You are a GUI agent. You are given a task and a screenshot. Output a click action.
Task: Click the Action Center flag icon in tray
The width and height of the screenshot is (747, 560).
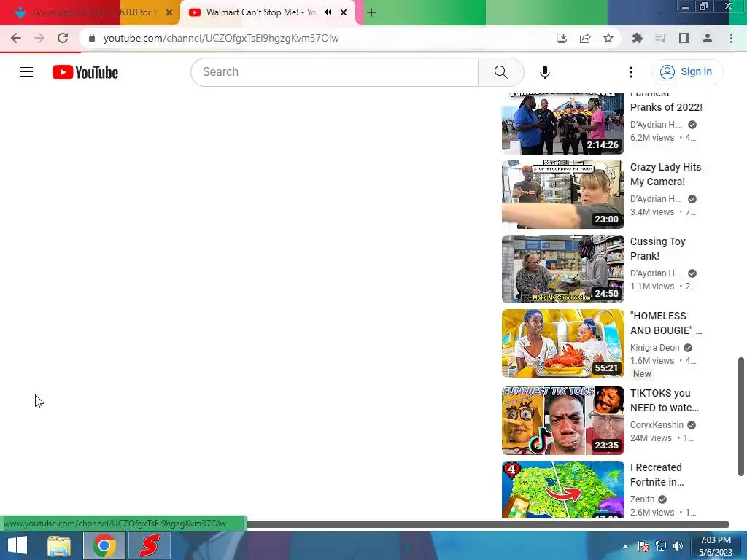click(x=643, y=546)
